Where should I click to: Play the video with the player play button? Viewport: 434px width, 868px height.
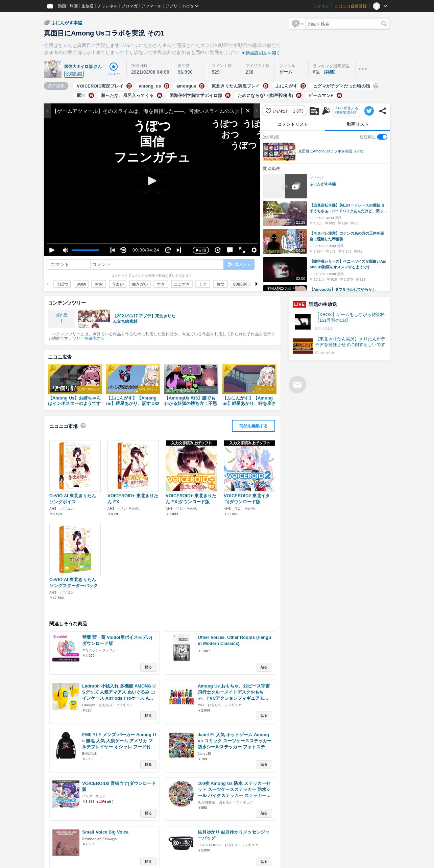(x=52, y=250)
